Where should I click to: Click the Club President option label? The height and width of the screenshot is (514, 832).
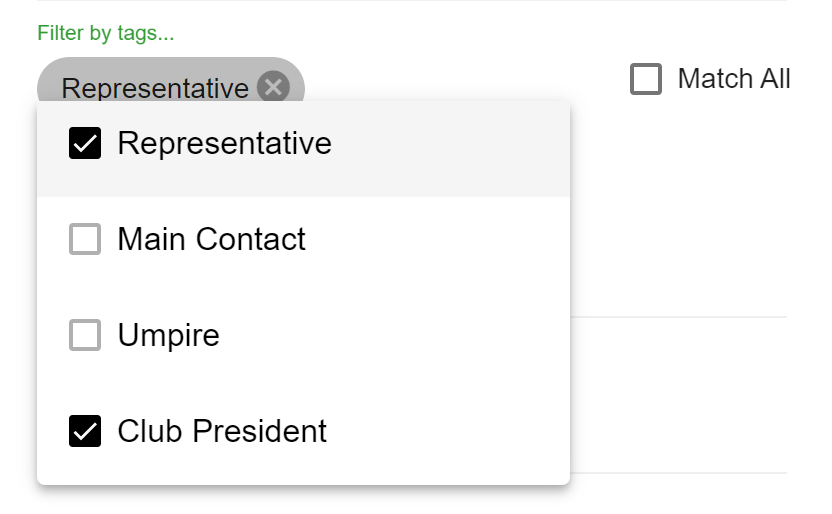point(222,431)
